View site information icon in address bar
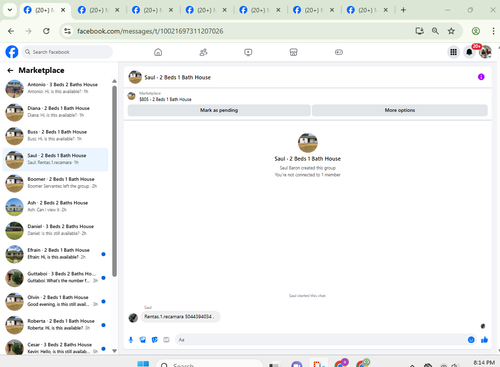Viewport: 500px width, 367px height. (x=67, y=31)
